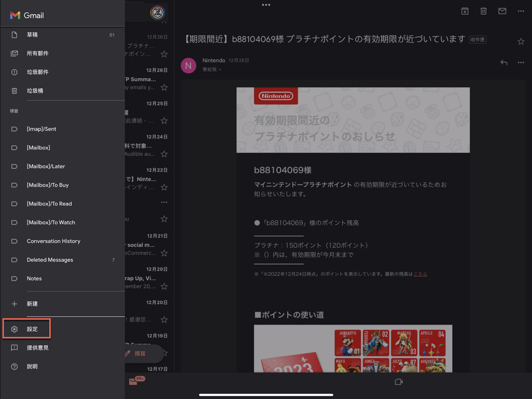532x399 pixels.
Task: Star the 12月25日 email
Action: (164, 121)
